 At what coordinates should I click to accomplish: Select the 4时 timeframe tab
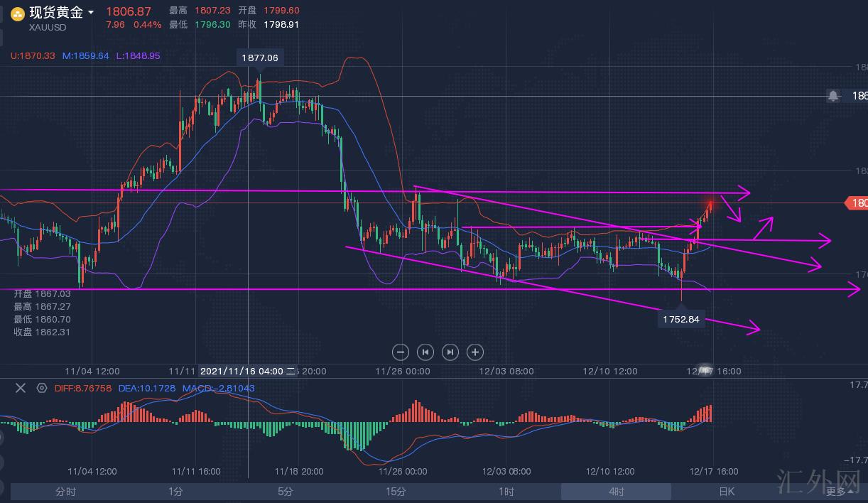(616, 492)
